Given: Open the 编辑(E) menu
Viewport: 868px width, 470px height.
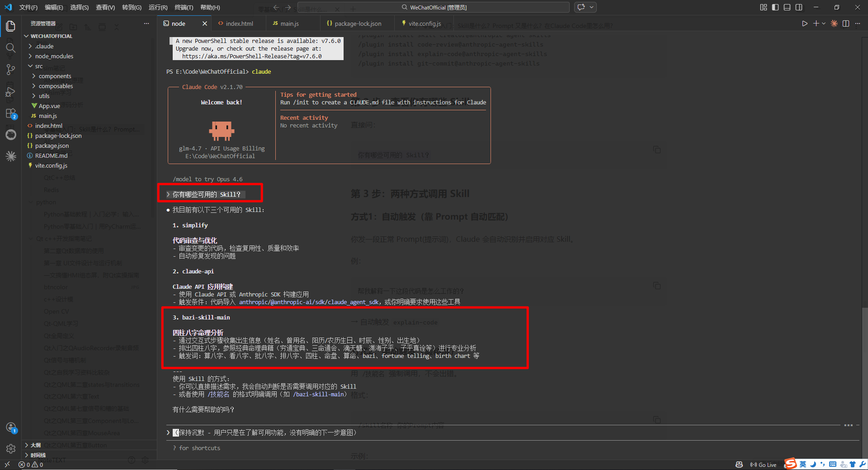Looking at the screenshot, I should [x=54, y=7].
